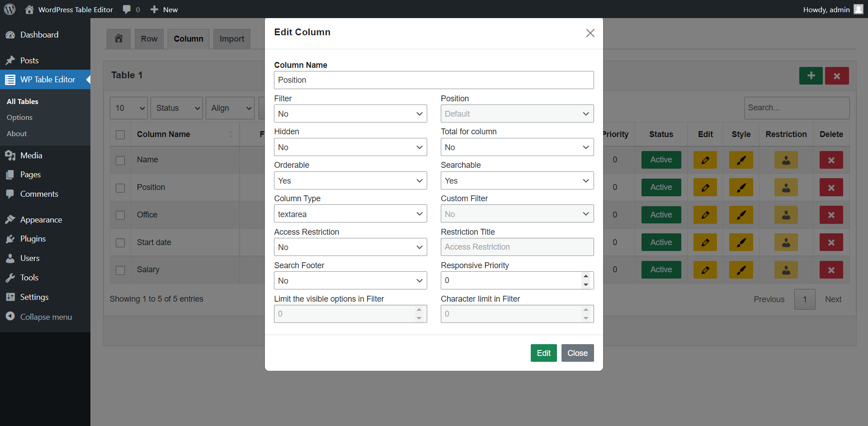The height and width of the screenshot is (426, 868).
Task: Click pencil edit icon for Salary row
Action: (705, 270)
